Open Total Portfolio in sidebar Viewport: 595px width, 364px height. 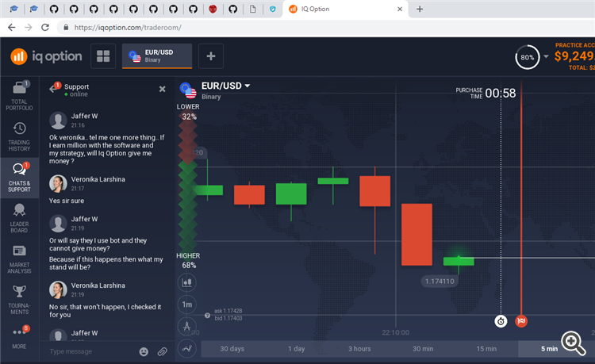pyautogui.click(x=19, y=96)
